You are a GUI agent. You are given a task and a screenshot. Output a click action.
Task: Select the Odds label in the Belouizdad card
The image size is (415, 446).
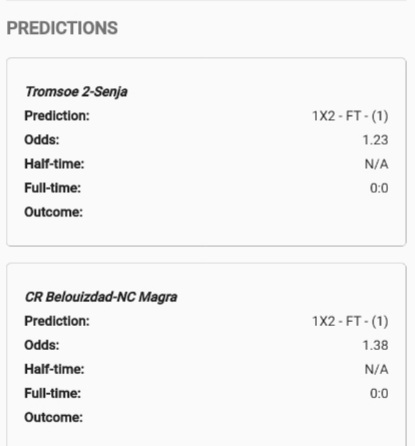(x=42, y=345)
